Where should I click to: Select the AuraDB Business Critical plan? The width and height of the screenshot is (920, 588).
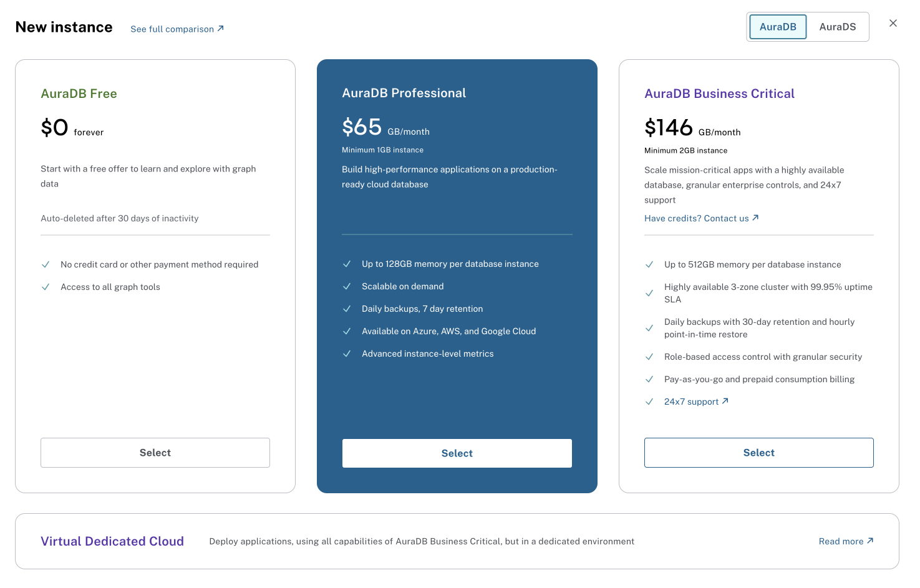tap(758, 453)
